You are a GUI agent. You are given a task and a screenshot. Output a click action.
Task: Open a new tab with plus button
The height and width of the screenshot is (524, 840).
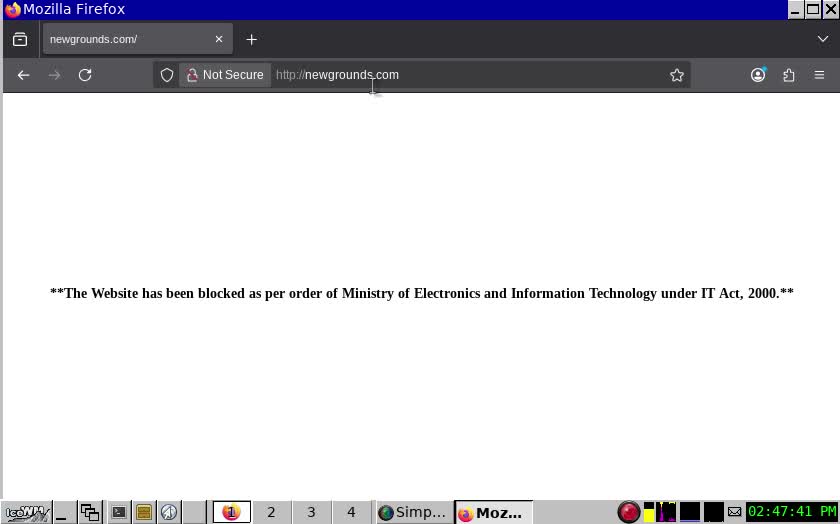click(251, 40)
